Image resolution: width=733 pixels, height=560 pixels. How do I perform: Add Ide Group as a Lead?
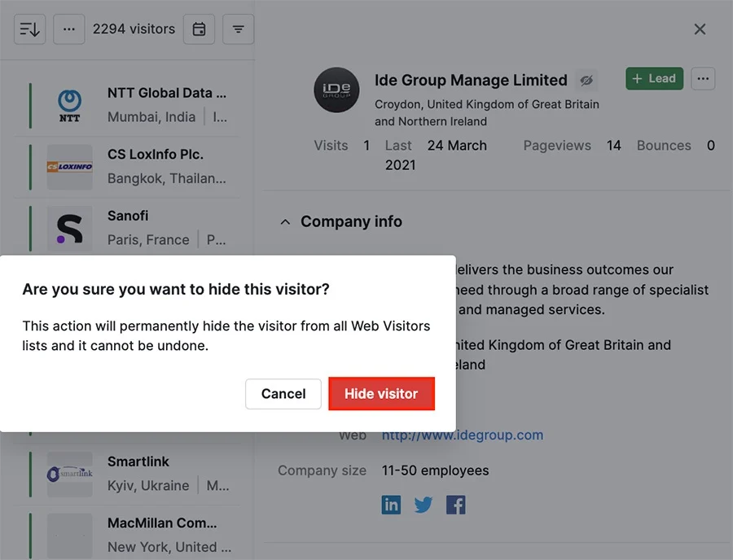[x=655, y=78]
